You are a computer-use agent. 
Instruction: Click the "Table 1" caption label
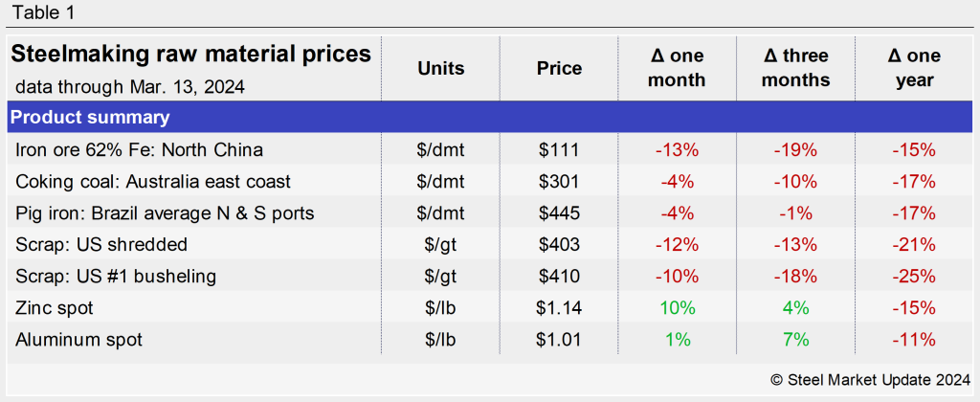coord(41,12)
